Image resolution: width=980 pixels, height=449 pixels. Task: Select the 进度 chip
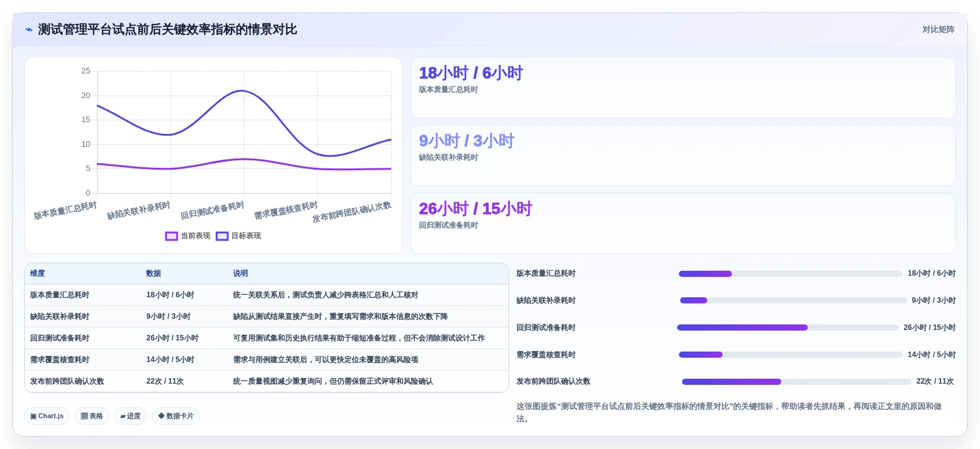[130, 416]
